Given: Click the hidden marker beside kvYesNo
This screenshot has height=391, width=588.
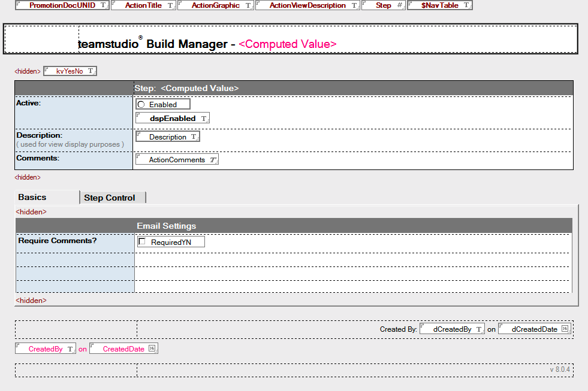Looking at the screenshot, I should coord(28,71).
